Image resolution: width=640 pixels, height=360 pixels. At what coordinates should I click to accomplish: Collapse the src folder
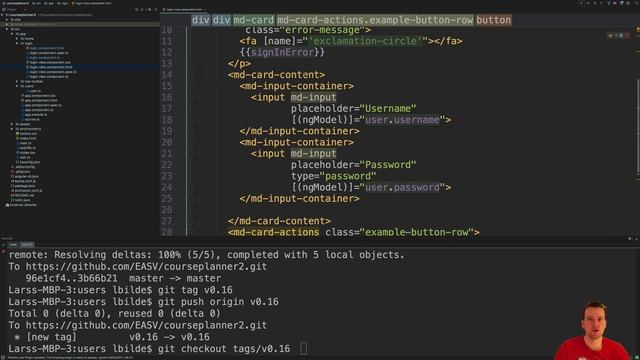[x=7, y=29]
